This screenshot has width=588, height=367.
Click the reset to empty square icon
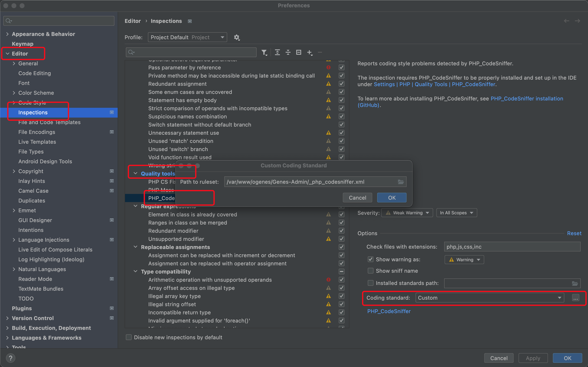298,52
